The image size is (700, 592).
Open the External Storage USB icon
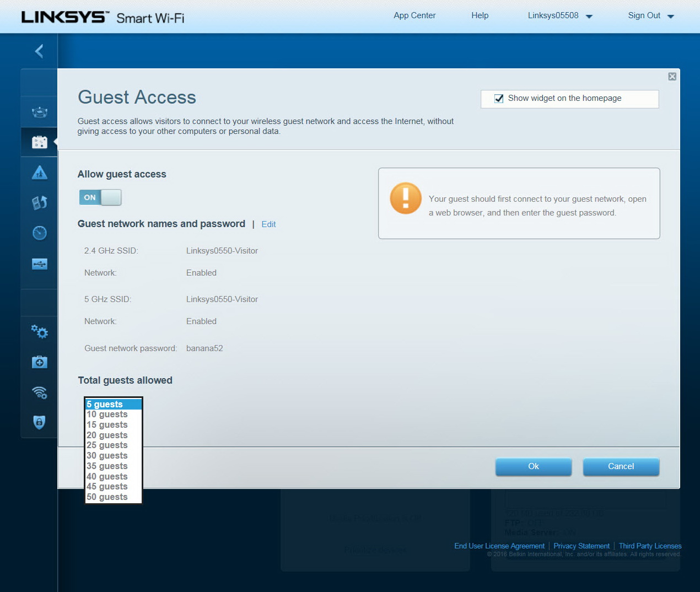(39, 264)
